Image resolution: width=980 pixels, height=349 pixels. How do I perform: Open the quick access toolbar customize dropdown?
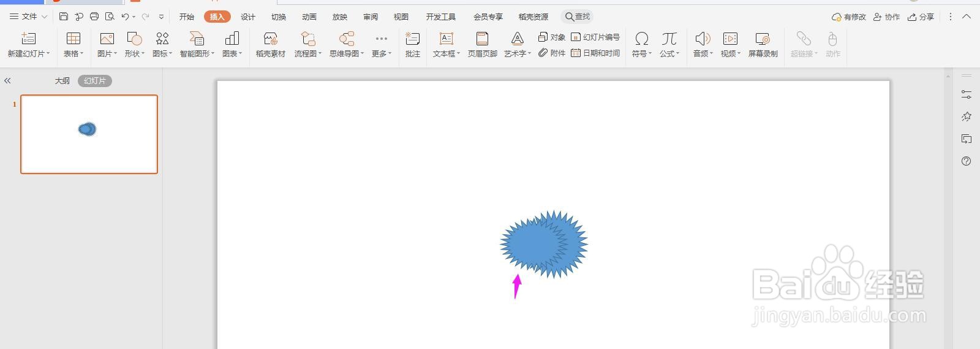[x=161, y=17]
